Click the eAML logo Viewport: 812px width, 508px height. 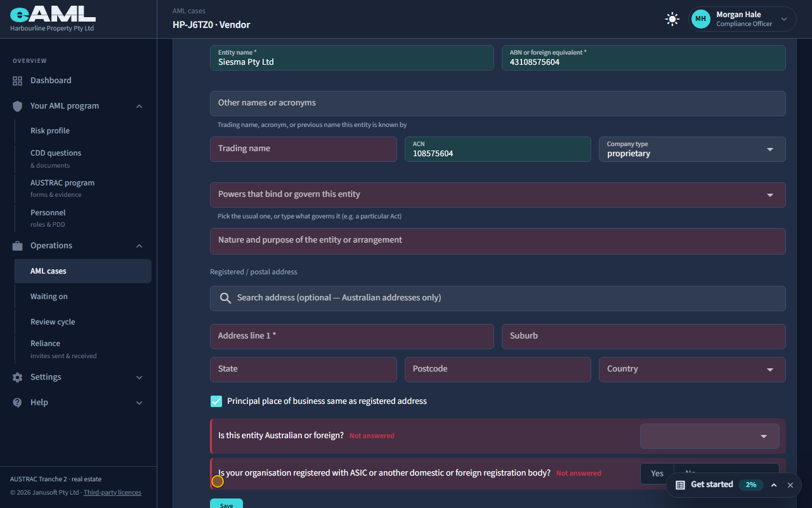[53, 15]
